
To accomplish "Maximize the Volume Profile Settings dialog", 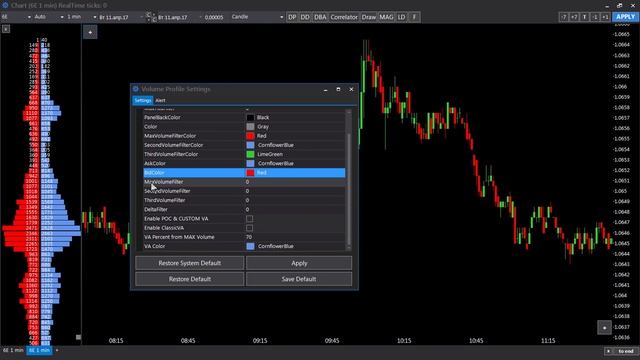I will tap(338, 89).
